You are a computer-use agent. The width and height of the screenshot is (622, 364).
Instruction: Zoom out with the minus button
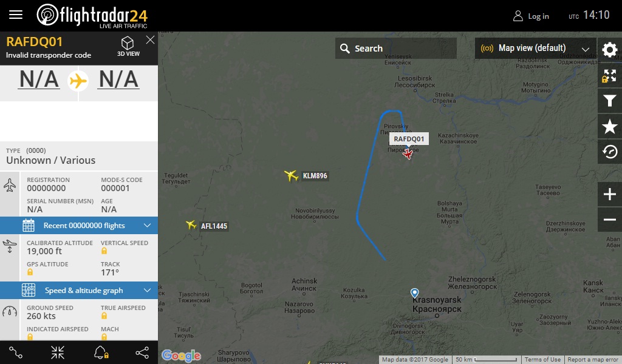pyautogui.click(x=610, y=220)
